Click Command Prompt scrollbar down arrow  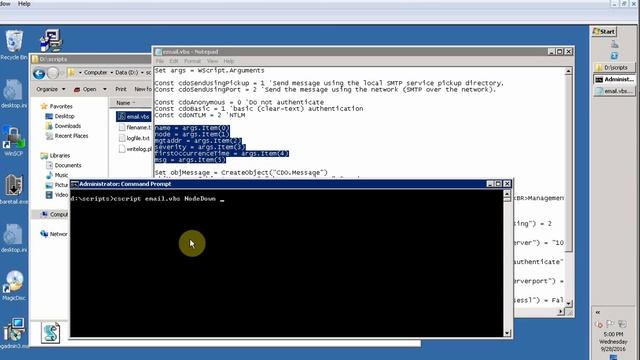point(507,333)
